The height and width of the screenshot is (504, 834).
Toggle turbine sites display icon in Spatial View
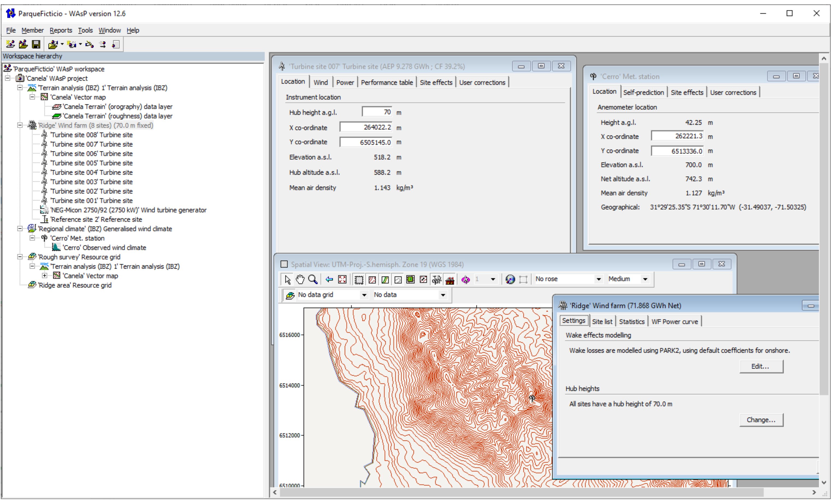[437, 279]
